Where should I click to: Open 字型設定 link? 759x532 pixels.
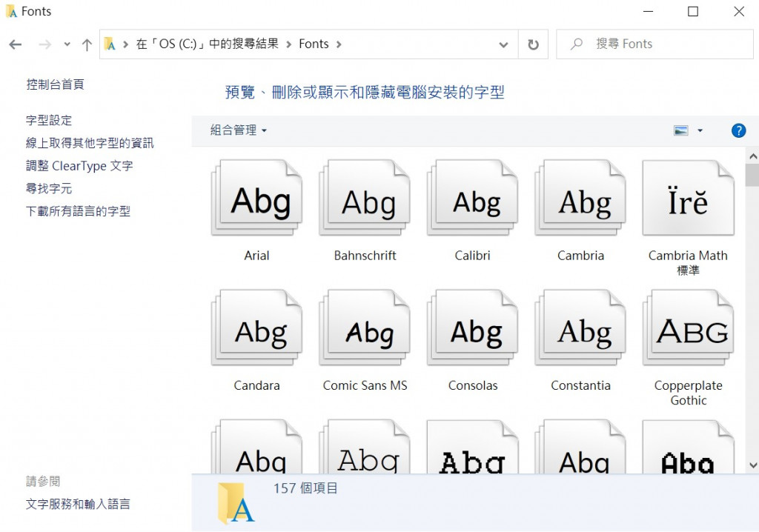pyautogui.click(x=49, y=120)
